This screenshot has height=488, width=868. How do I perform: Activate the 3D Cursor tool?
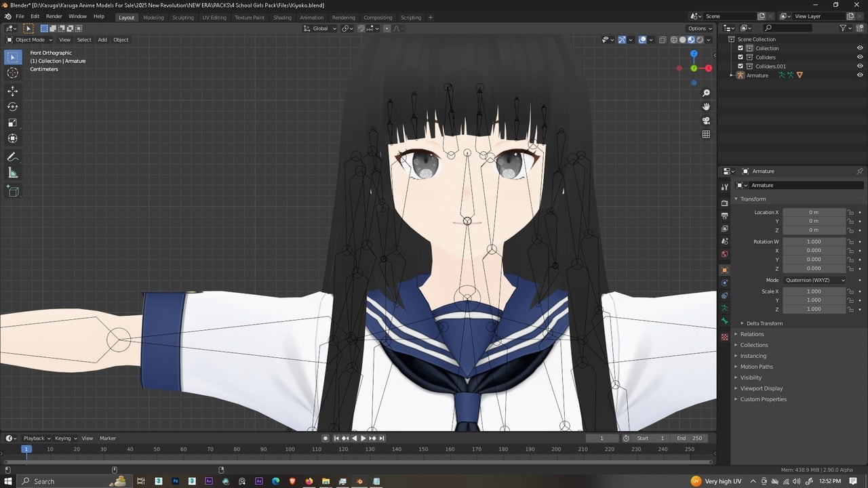pyautogui.click(x=13, y=73)
